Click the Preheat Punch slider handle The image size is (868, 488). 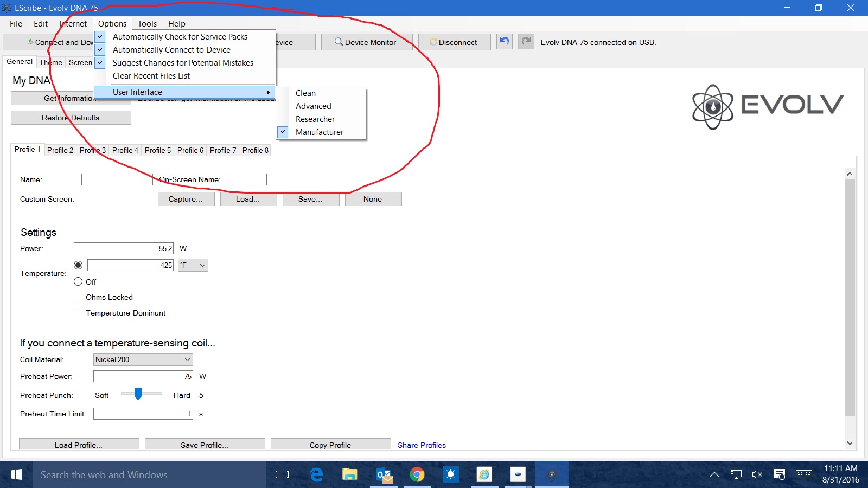coord(138,394)
